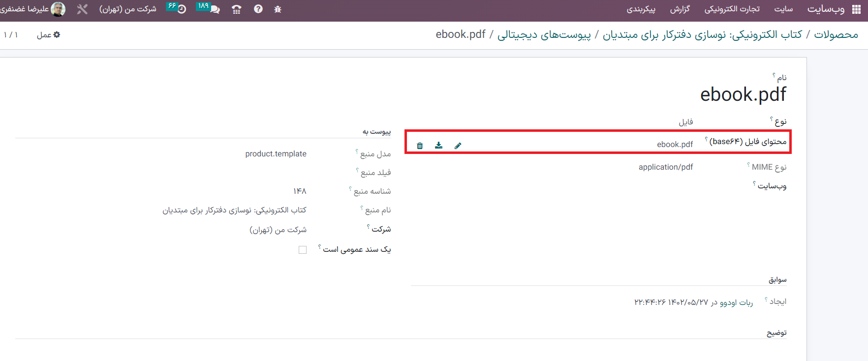Open activities clock icon with 66 badge
The image size is (868, 361).
tap(178, 9)
